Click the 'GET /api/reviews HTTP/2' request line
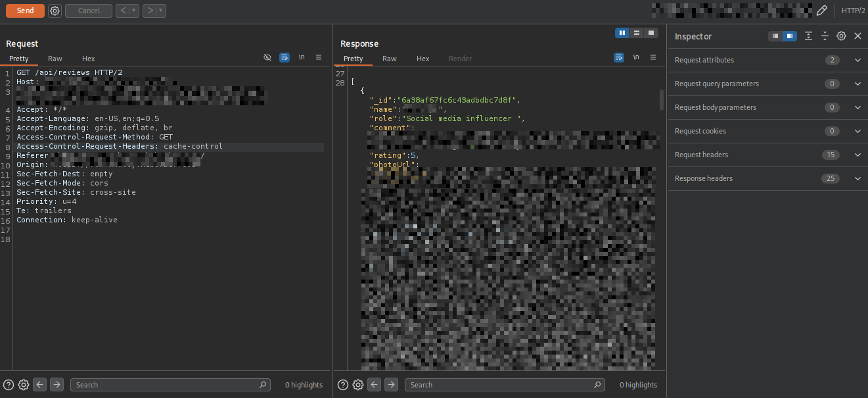The height and width of the screenshot is (398, 868). (x=70, y=72)
